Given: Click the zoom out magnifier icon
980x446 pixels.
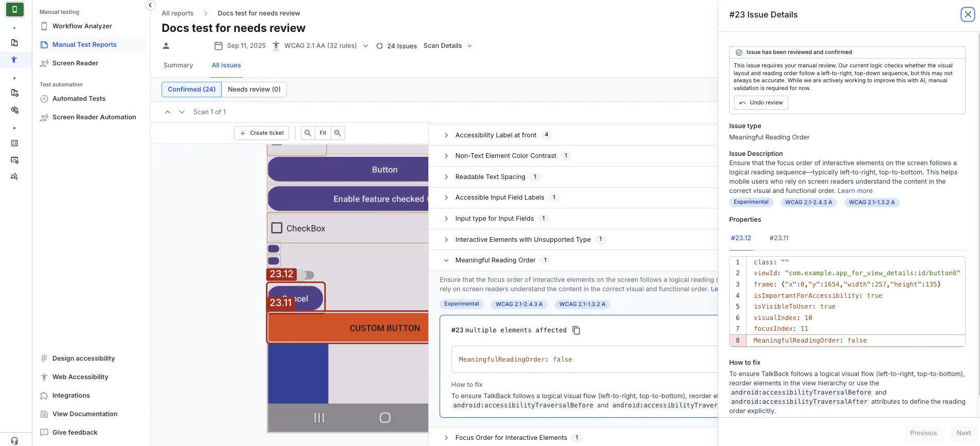Looking at the screenshot, I should pyautogui.click(x=307, y=133).
